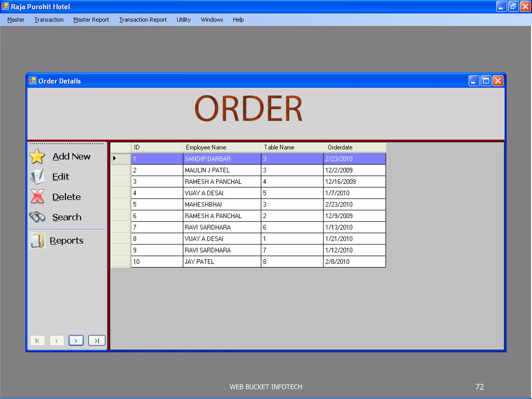Close the Order Details window

[498, 81]
